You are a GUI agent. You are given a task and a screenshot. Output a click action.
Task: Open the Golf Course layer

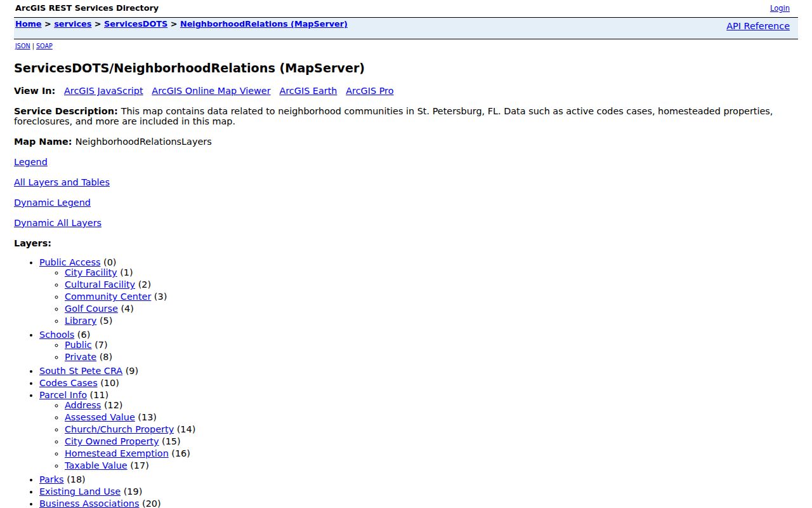point(91,309)
